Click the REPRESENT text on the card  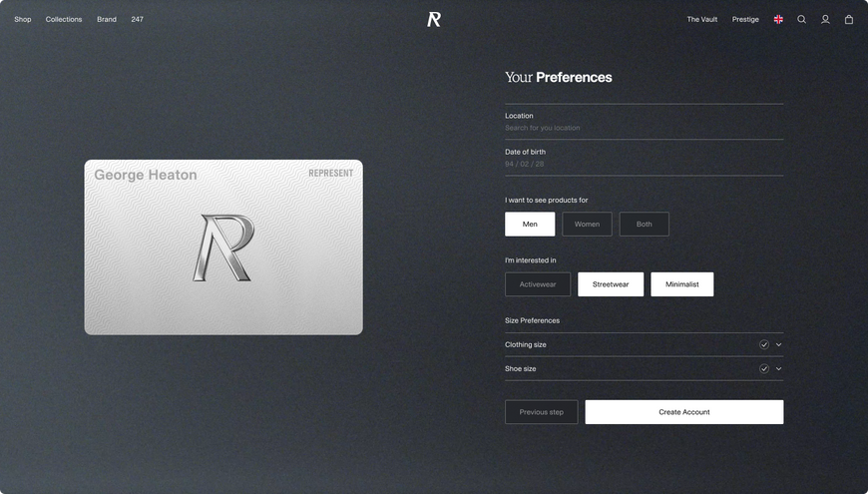coord(330,174)
